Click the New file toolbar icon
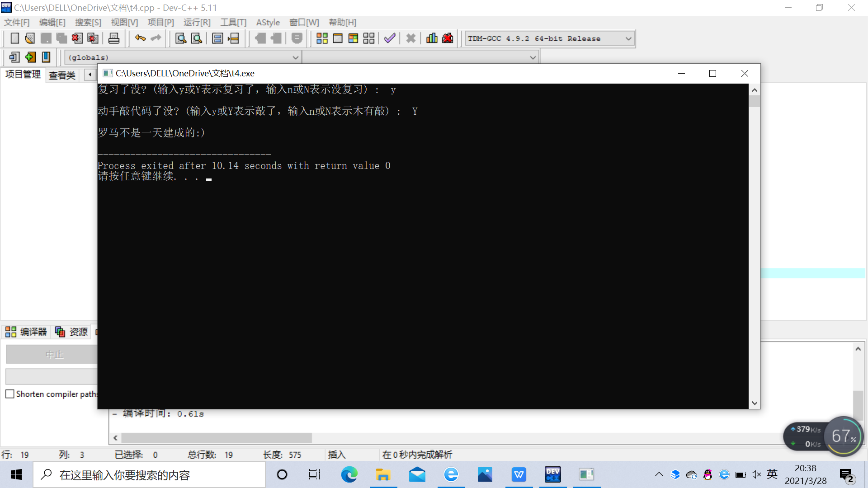The width and height of the screenshot is (868, 488). coord(14,38)
